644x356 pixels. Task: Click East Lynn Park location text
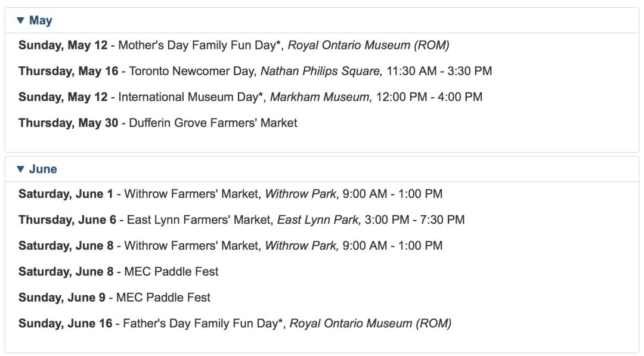319,219
